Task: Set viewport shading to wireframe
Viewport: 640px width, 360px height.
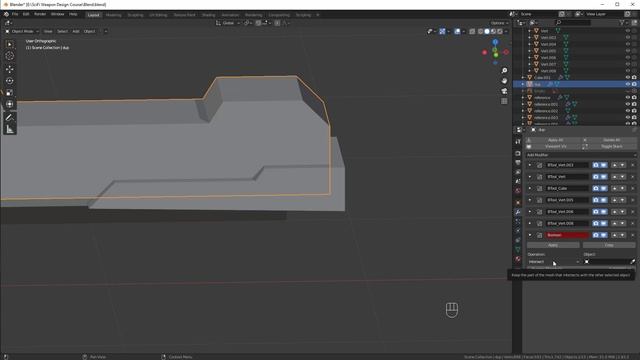Action: click(480, 31)
